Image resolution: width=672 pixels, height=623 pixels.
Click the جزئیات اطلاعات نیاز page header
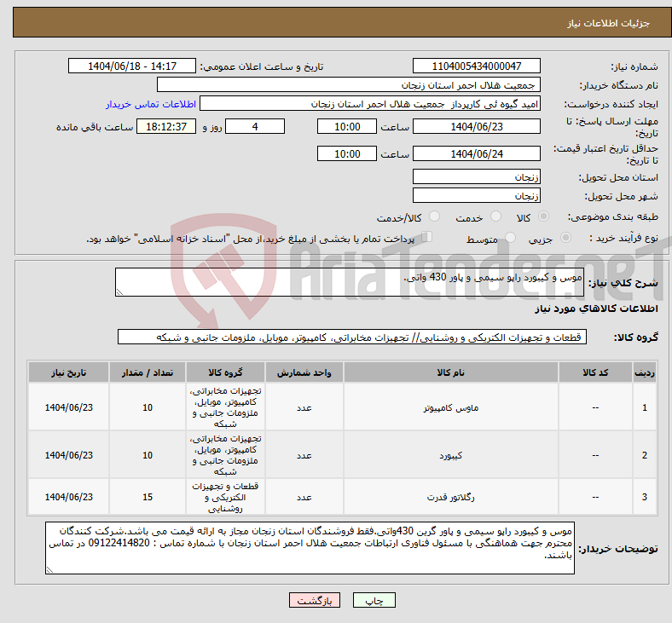(609, 23)
